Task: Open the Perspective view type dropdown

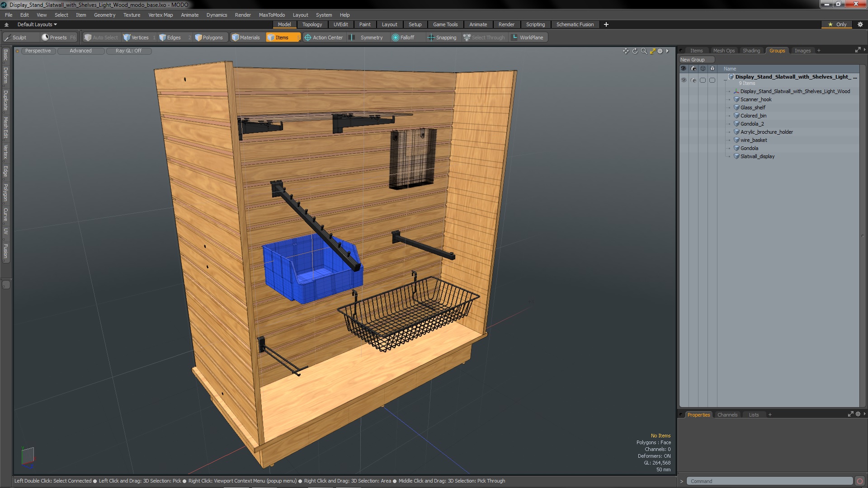Action: coord(38,51)
